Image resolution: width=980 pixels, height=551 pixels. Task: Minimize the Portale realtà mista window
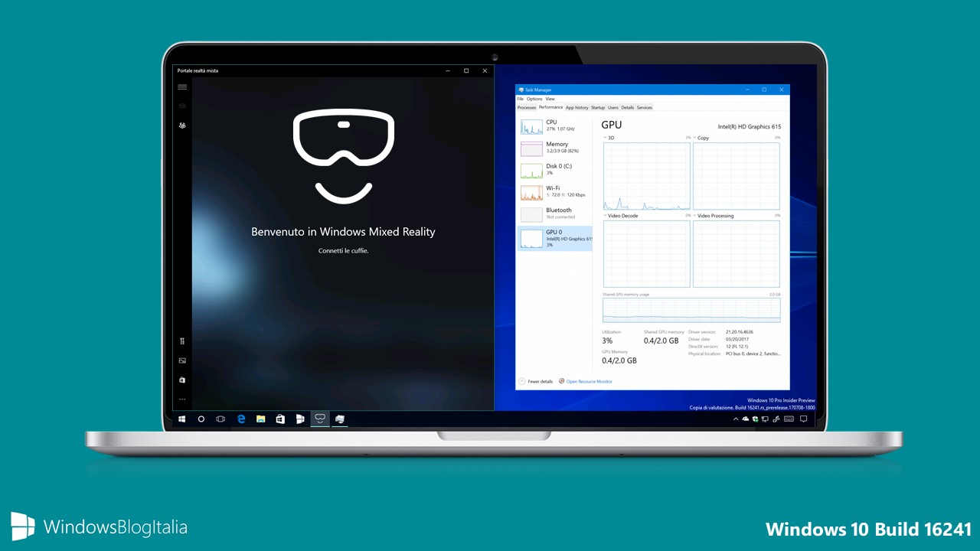[448, 70]
